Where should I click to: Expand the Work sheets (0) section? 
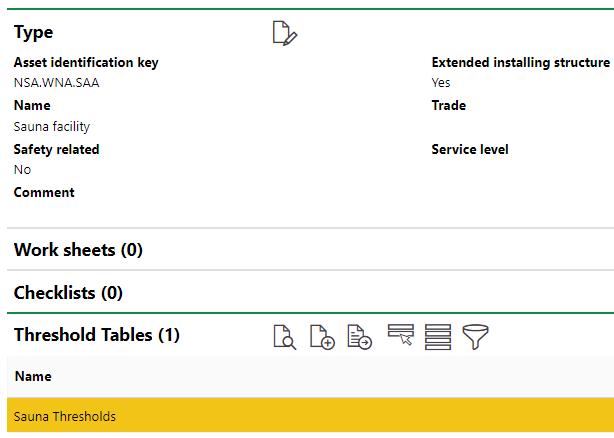pyautogui.click(x=78, y=250)
